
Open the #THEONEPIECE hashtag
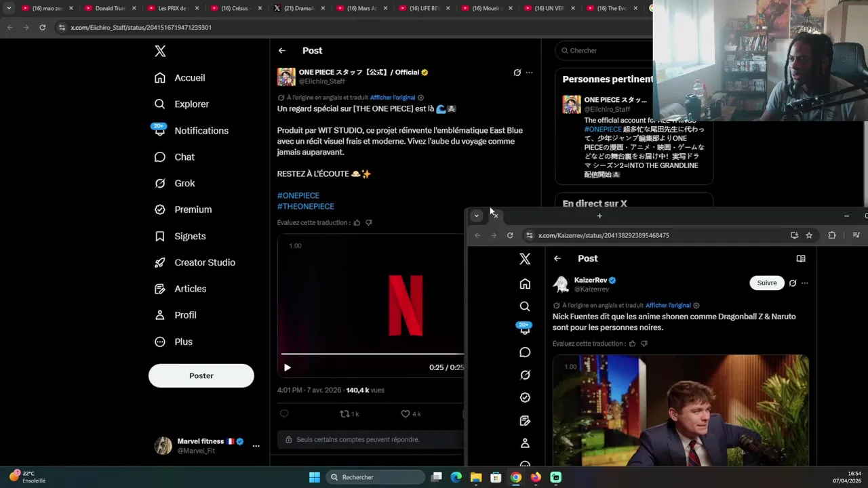(306, 206)
